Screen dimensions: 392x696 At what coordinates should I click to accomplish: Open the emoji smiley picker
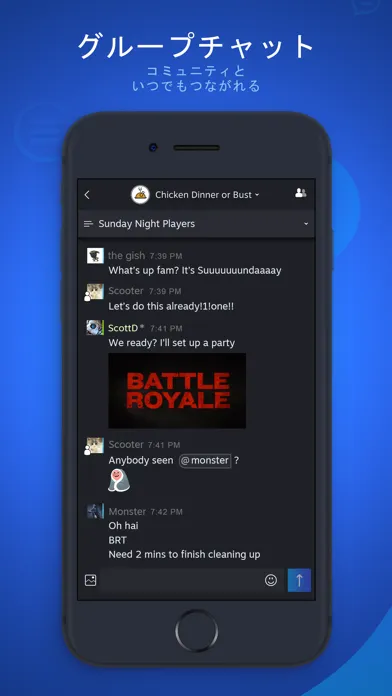pyautogui.click(x=271, y=580)
